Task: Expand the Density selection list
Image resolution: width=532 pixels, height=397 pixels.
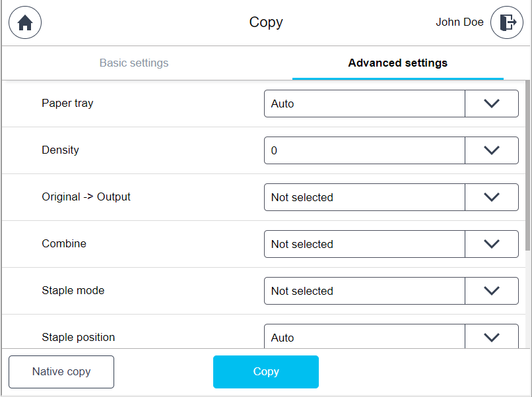Action: point(492,150)
